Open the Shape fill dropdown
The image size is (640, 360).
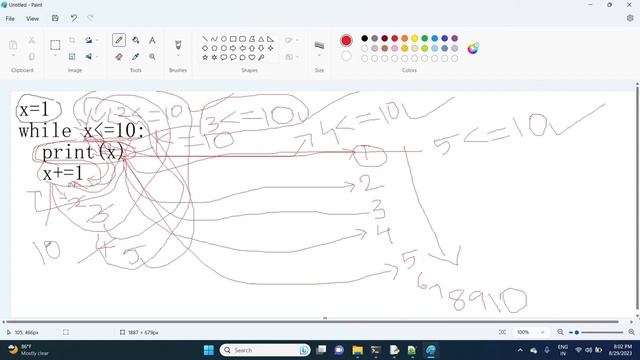tap(291, 57)
